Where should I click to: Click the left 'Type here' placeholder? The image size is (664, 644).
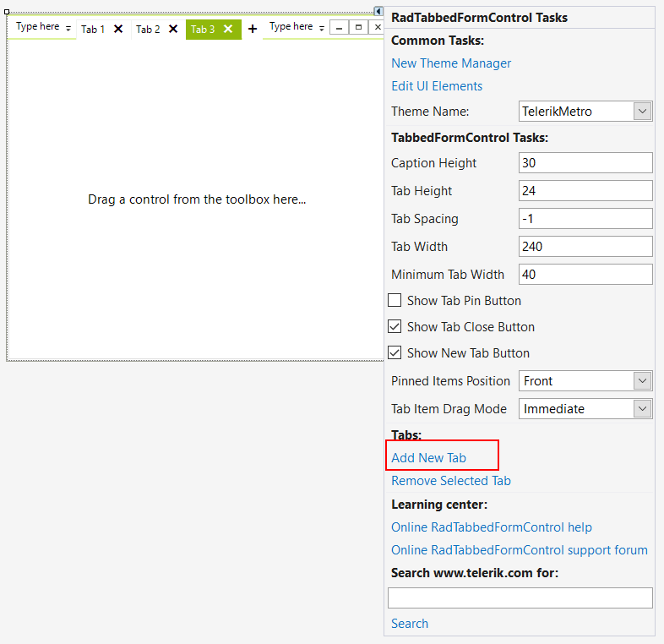click(38, 26)
